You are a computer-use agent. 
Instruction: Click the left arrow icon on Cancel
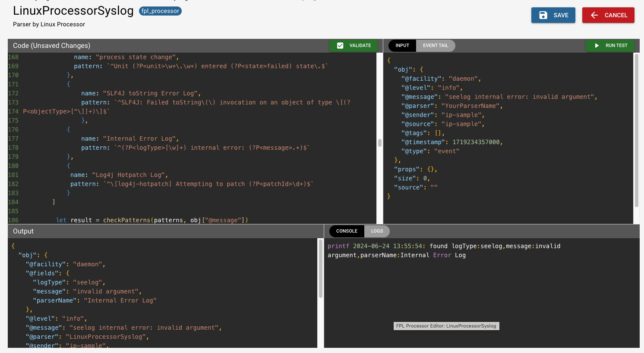click(x=594, y=15)
